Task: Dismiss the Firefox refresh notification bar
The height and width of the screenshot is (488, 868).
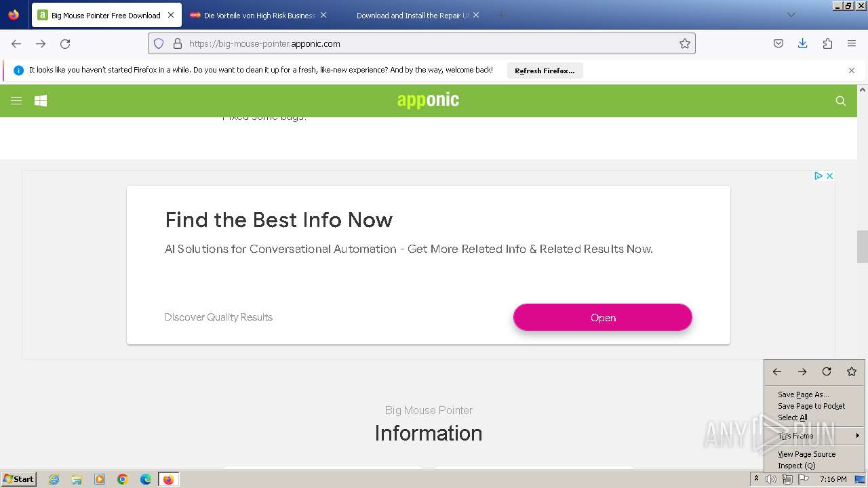Action: [x=852, y=70]
